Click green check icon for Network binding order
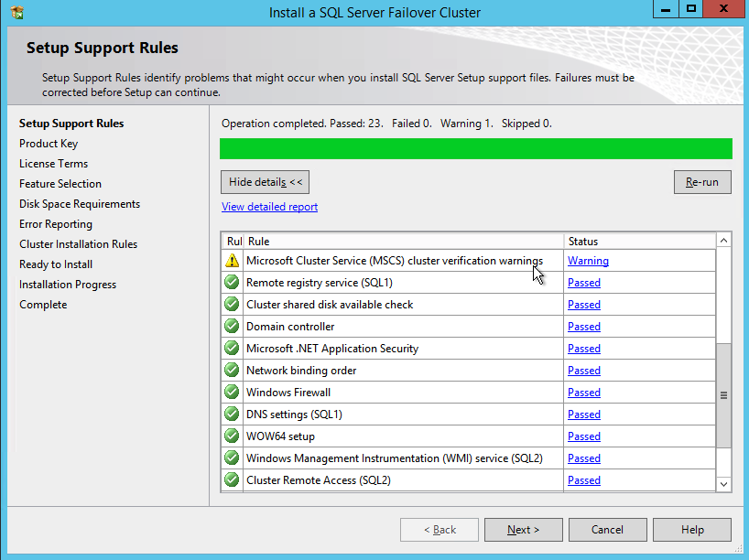The height and width of the screenshot is (560, 749). [232, 371]
